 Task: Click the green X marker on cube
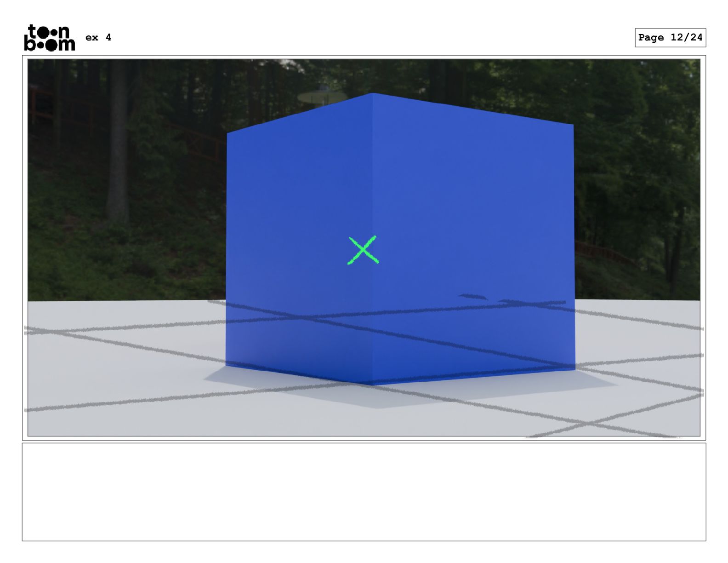pyautogui.click(x=363, y=250)
